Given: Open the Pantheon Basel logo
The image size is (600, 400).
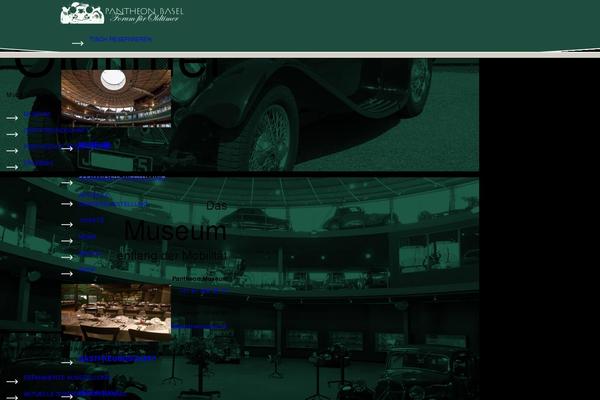Looking at the screenshot, I should tap(122, 13).
